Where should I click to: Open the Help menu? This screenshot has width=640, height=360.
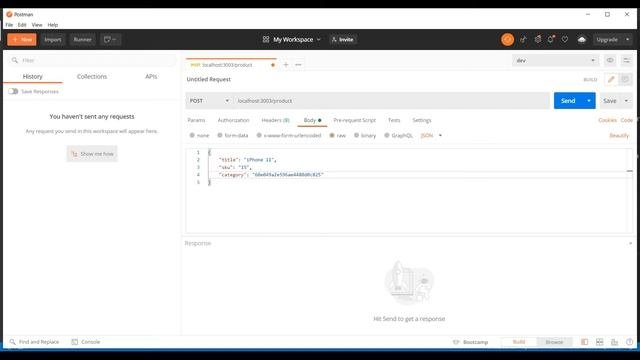pyautogui.click(x=53, y=25)
